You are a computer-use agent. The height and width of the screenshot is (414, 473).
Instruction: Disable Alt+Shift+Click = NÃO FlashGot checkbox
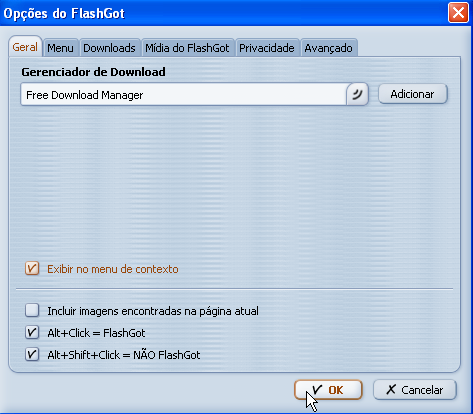[x=32, y=354]
